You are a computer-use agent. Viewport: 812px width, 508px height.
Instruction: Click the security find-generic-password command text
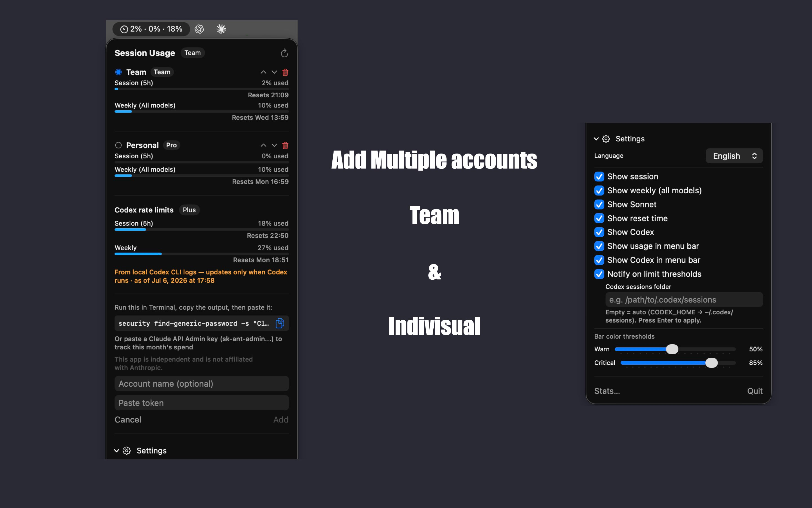pyautogui.click(x=194, y=323)
